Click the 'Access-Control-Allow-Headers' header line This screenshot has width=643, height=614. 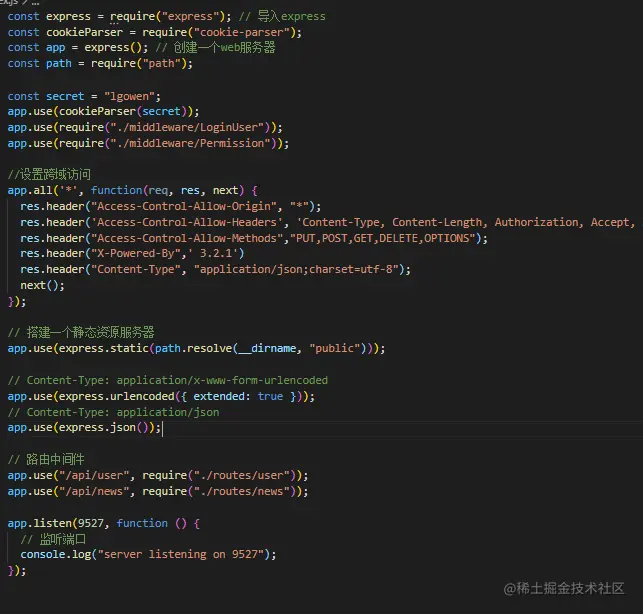(x=328, y=222)
